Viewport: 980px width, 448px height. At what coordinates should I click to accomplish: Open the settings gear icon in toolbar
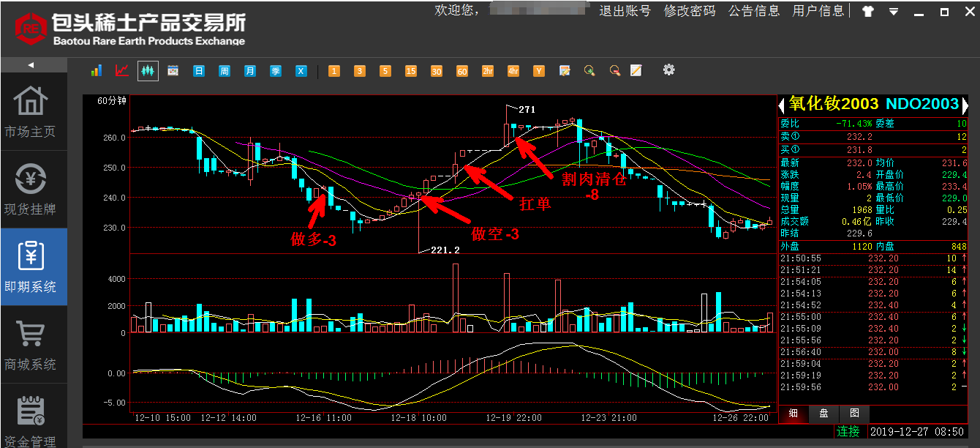(x=668, y=70)
